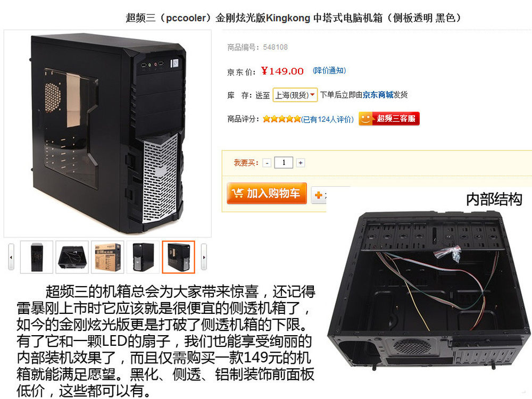
Task: Decrease quantity with the minus button
Action: tap(267, 163)
